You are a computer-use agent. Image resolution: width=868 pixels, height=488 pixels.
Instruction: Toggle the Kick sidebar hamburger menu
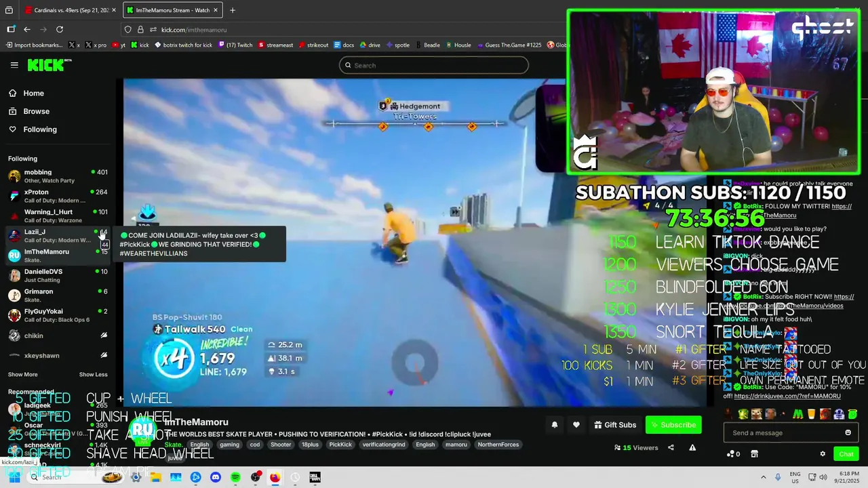point(14,65)
